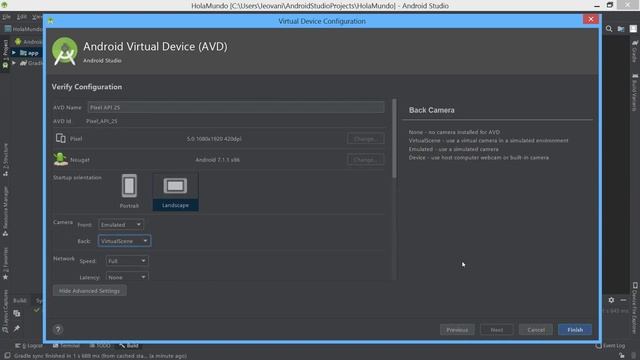
Task: Open the Network Latency dropdown
Action: pos(127,277)
